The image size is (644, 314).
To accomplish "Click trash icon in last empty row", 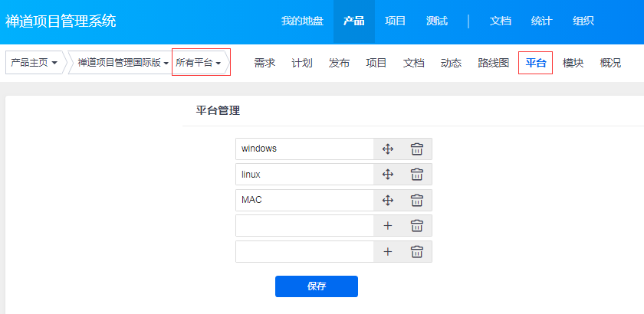I will (417, 252).
